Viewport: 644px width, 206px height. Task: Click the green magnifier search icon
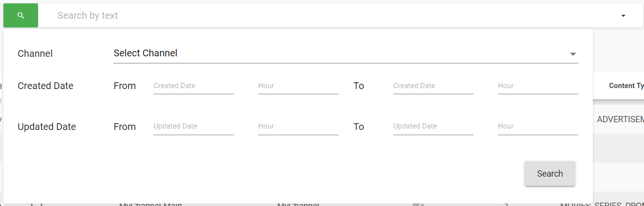tap(20, 16)
